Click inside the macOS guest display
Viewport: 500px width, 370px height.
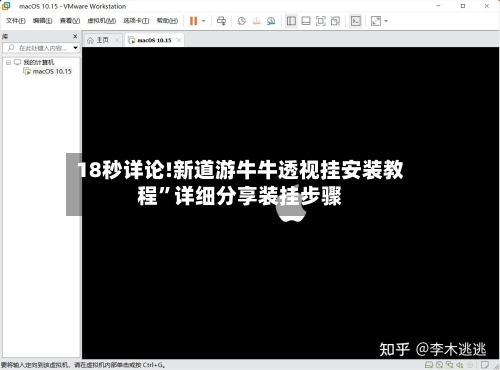290,203
